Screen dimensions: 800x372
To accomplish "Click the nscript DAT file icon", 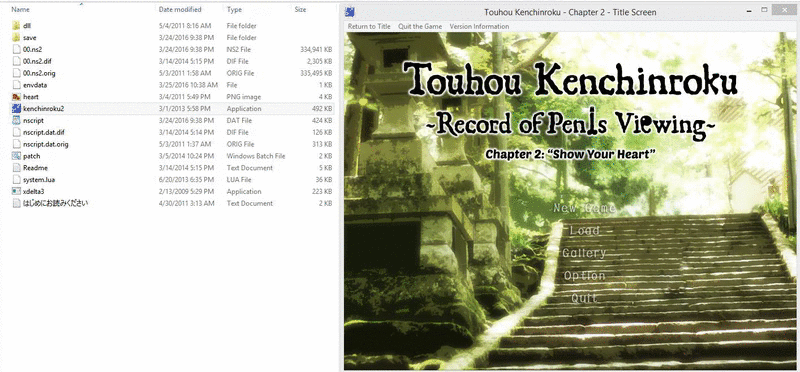I will [15, 120].
